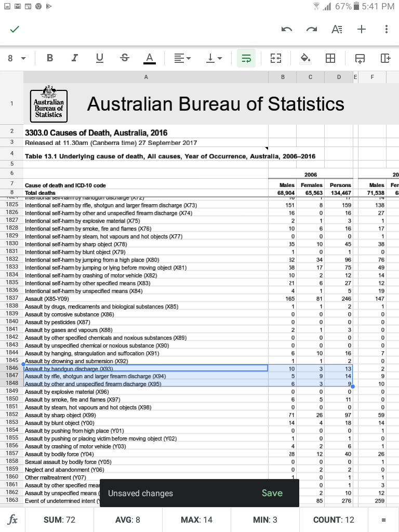Open the cell borders tool
The image size is (399, 532).
pos(330,58)
